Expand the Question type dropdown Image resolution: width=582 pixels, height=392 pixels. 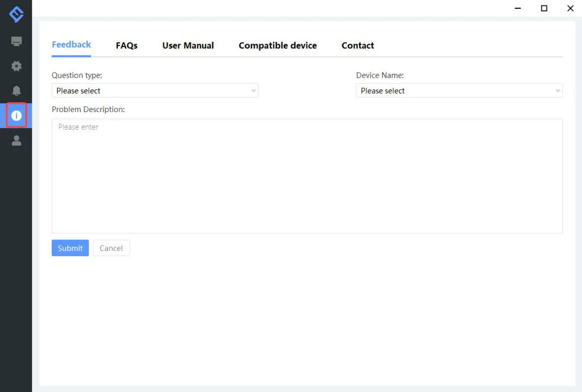(x=155, y=90)
